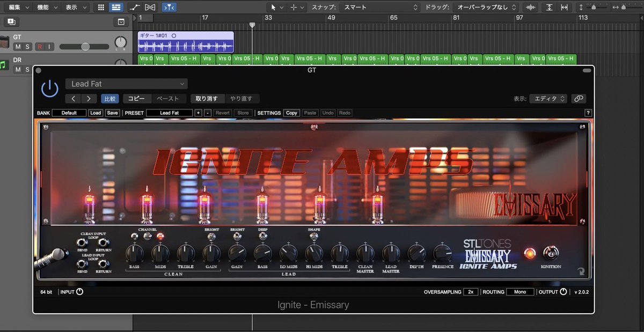Open the drag オーバーラップなし dropdown

tap(485, 8)
